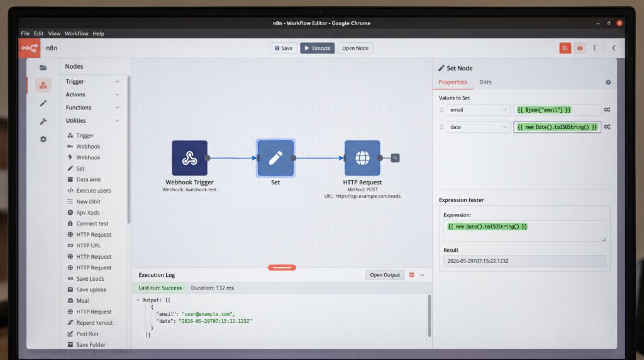
Task: Open the three-dot more menu
Action: point(594,48)
